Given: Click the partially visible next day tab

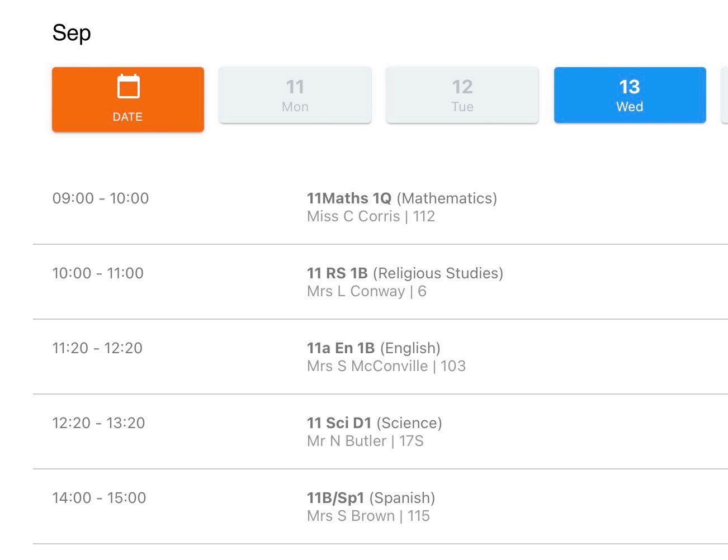Looking at the screenshot, I should coord(725,96).
